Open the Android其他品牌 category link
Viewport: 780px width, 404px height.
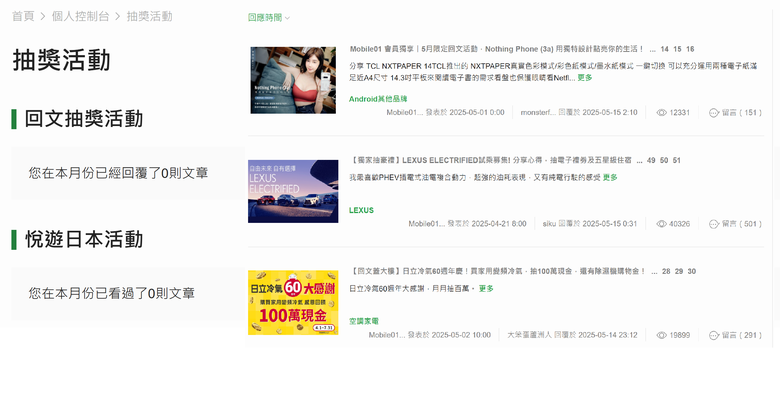pos(378,99)
